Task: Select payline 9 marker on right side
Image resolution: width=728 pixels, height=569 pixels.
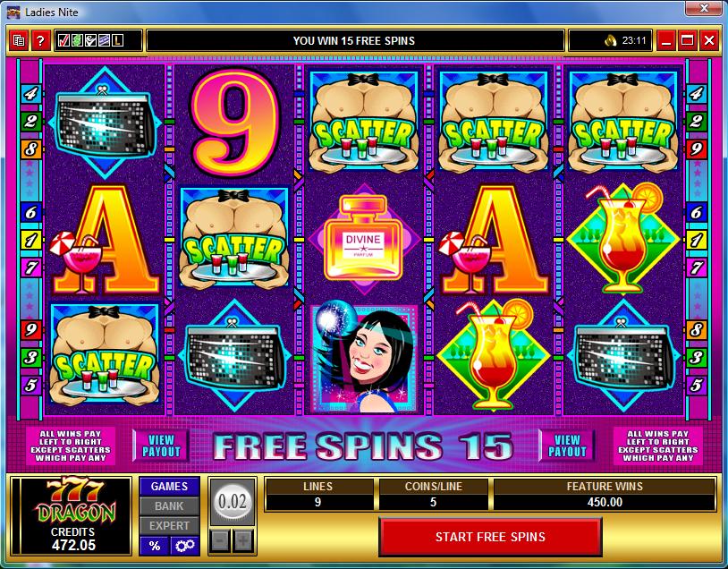Action: pyautogui.click(x=696, y=149)
